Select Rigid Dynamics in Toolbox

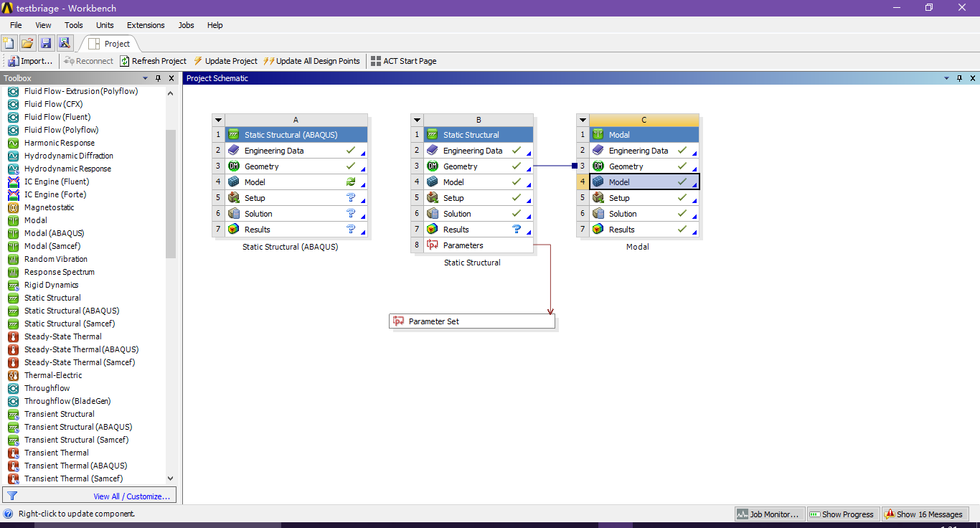(x=51, y=285)
